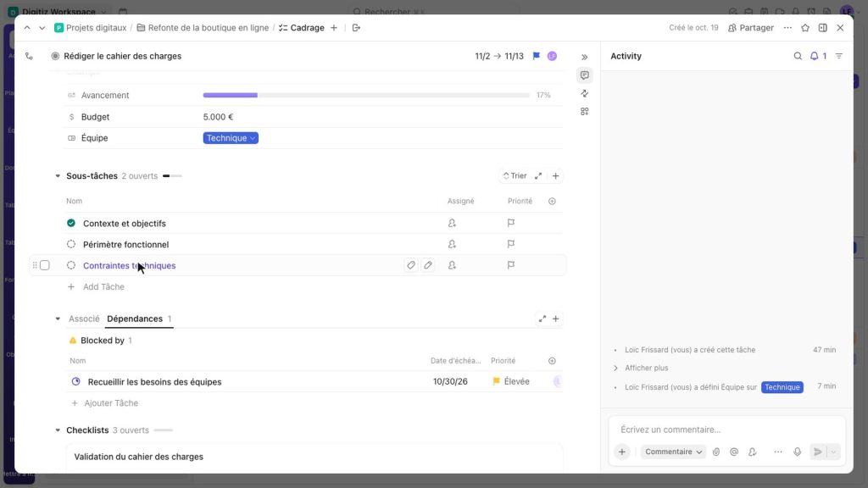Change status of Recueillir les besoins
Screen dimensions: 868x488
[75, 382]
